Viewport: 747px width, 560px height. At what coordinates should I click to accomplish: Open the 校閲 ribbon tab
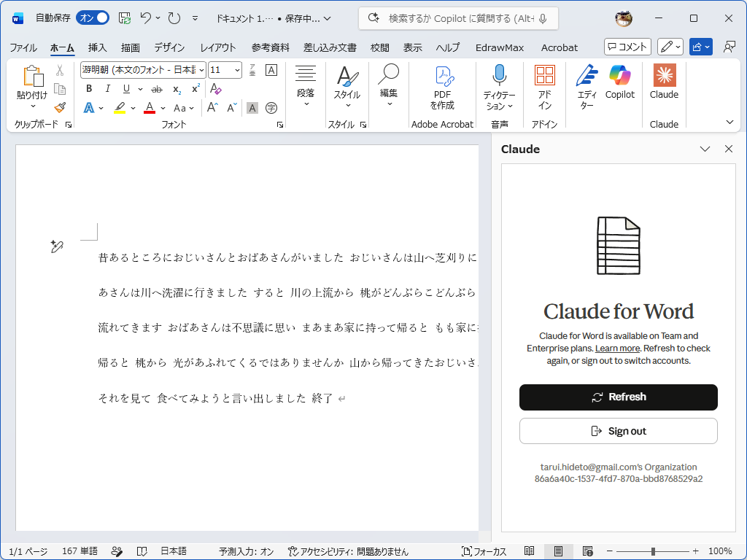(x=379, y=48)
